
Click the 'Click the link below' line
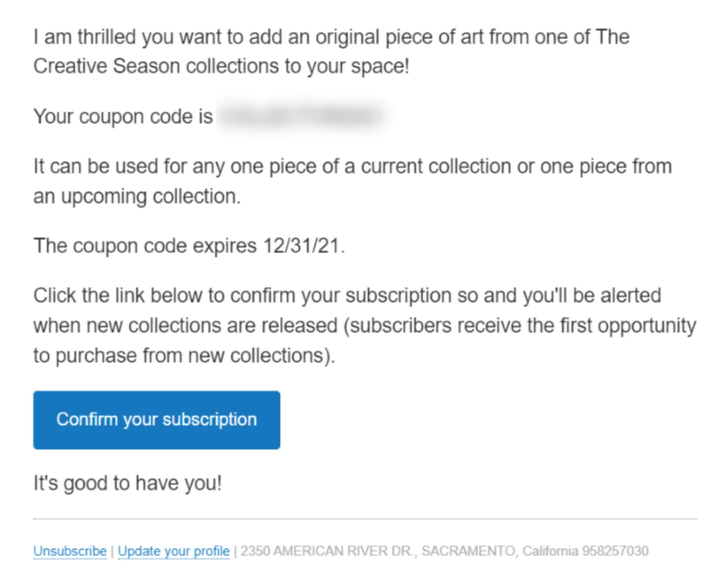tap(346, 296)
